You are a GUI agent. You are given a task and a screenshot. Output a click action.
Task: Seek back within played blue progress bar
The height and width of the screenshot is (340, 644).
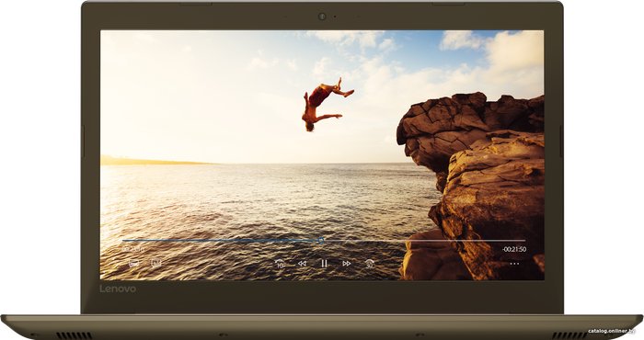[x=221, y=241]
